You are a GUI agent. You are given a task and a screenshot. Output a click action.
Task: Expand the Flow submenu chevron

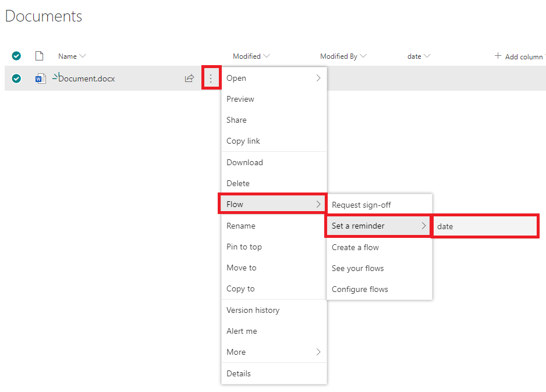(x=318, y=204)
